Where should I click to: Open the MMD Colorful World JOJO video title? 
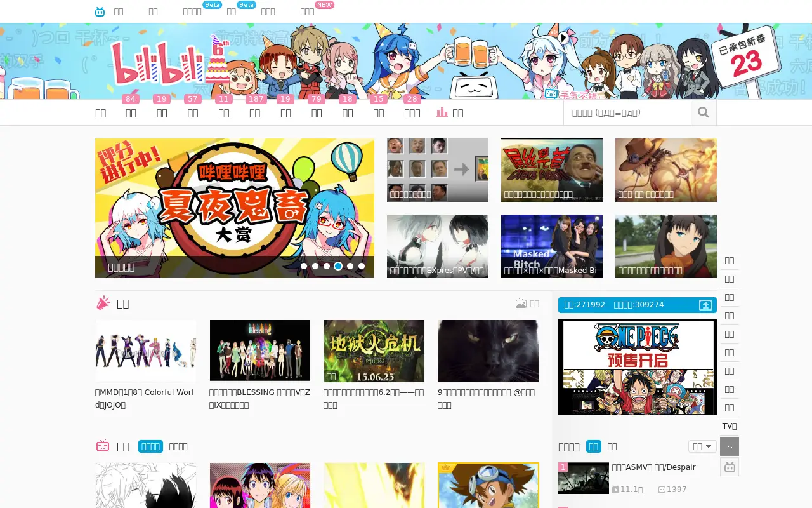point(145,398)
